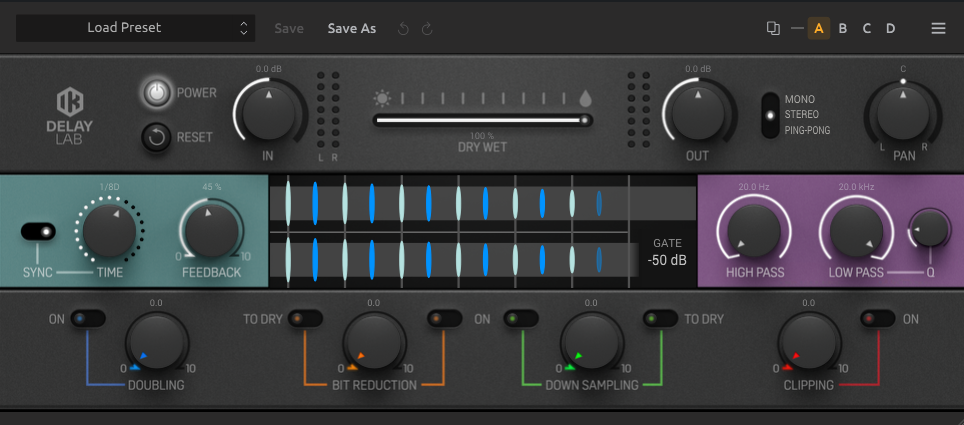Select preset slot B

pos(842,28)
